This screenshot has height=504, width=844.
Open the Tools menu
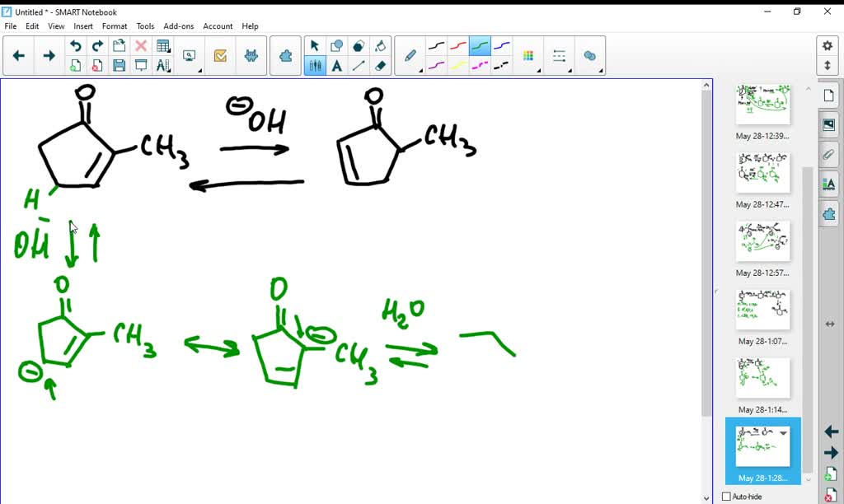(145, 26)
